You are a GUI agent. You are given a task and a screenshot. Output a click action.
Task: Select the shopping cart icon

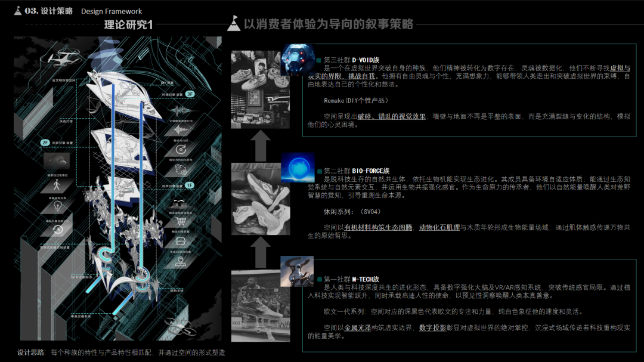coord(181,221)
